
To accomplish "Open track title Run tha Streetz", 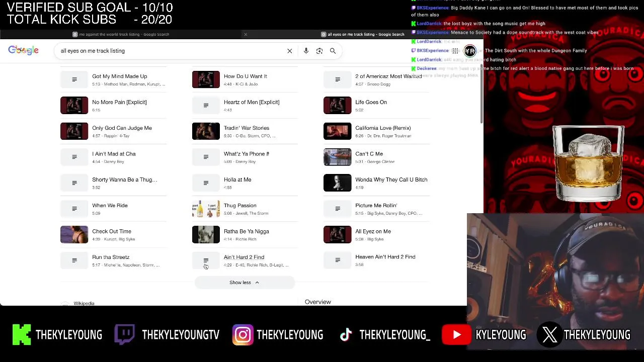I will pyautogui.click(x=111, y=257).
